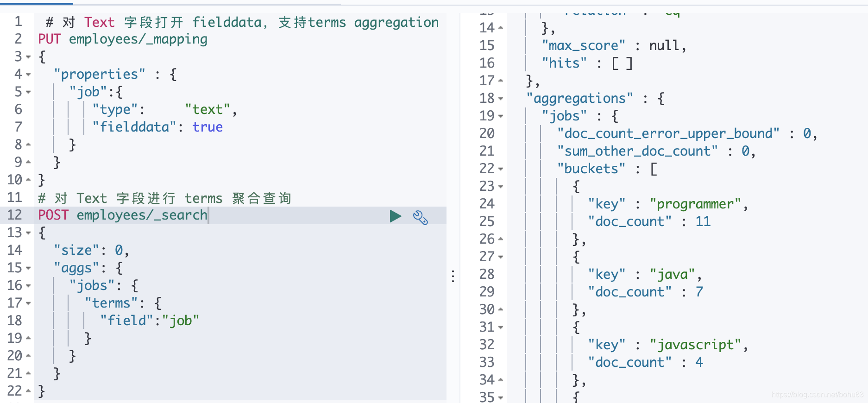
Task: Click the "field":"job" line
Action: [x=150, y=321]
